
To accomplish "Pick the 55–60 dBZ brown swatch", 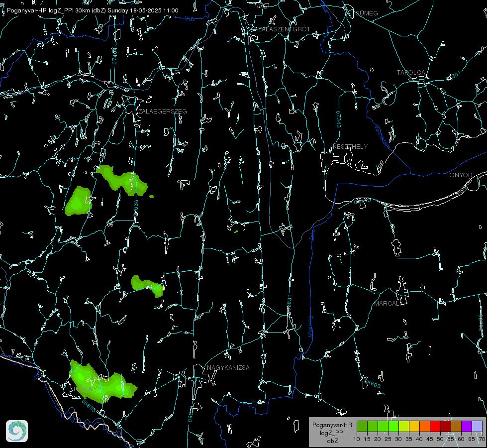I will (456, 426).
